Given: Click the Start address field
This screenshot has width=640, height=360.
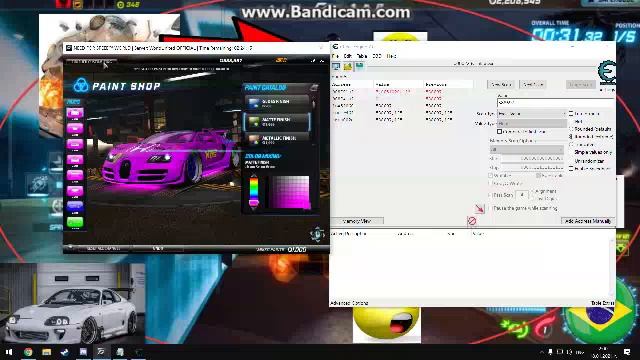Looking at the screenshot, I should point(532,158).
